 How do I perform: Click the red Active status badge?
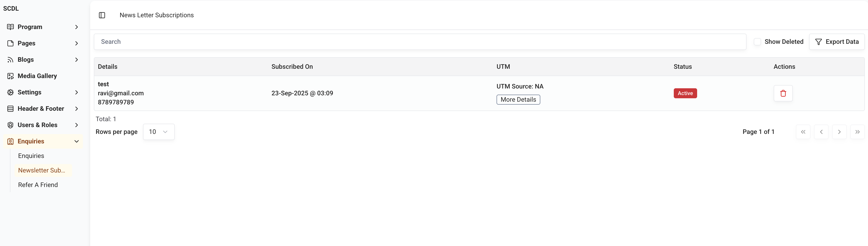(685, 93)
